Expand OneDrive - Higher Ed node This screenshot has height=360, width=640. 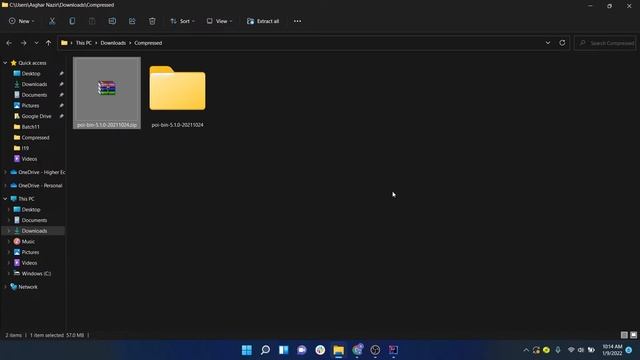pyautogui.click(x=5, y=172)
